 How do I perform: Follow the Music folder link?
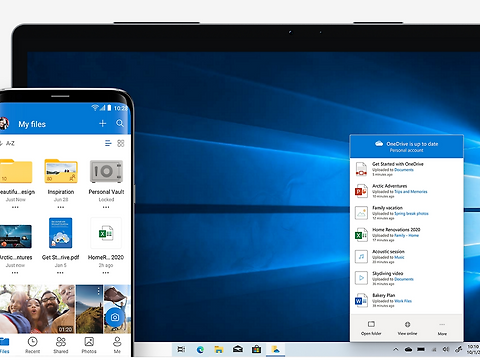coord(399,257)
